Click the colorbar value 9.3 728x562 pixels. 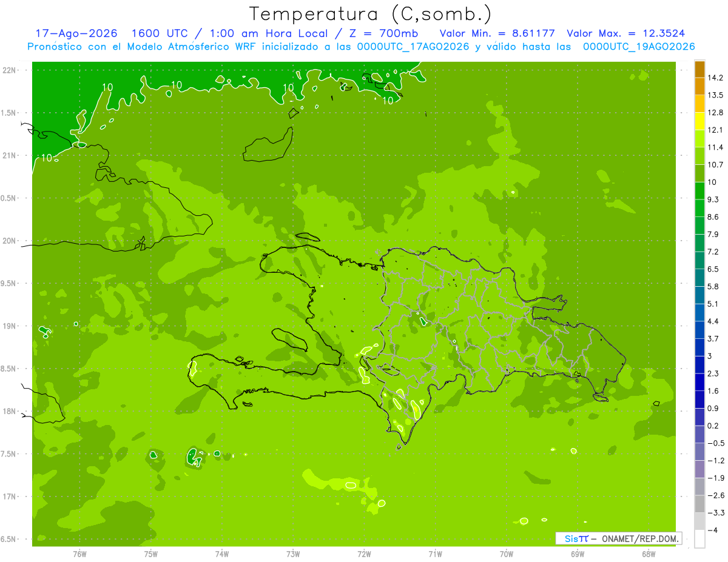point(713,199)
